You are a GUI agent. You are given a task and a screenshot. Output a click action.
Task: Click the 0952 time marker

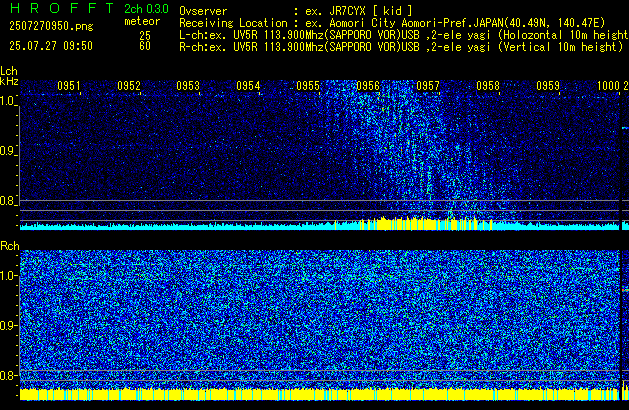coord(129,86)
